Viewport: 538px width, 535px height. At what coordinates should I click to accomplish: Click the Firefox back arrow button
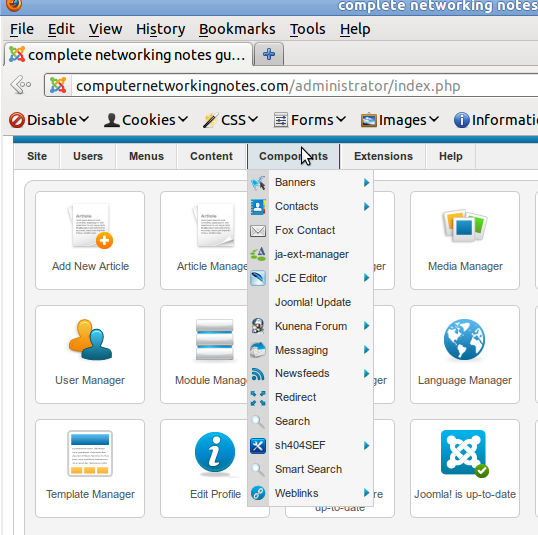pyautogui.click(x=21, y=84)
